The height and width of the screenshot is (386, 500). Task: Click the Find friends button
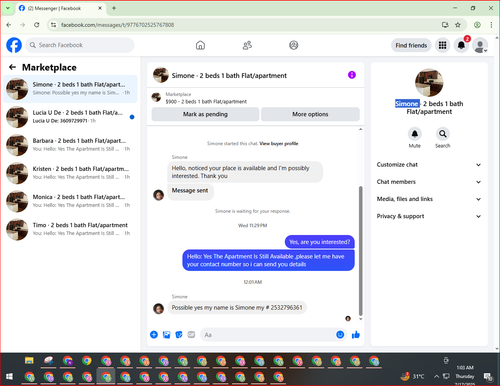(411, 45)
